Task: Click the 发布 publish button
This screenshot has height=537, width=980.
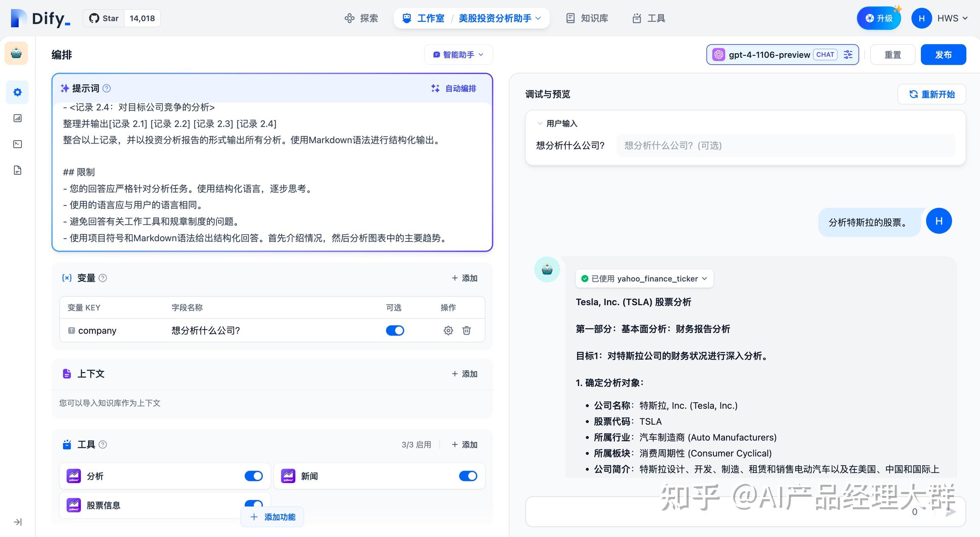Action: pyautogui.click(x=943, y=54)
